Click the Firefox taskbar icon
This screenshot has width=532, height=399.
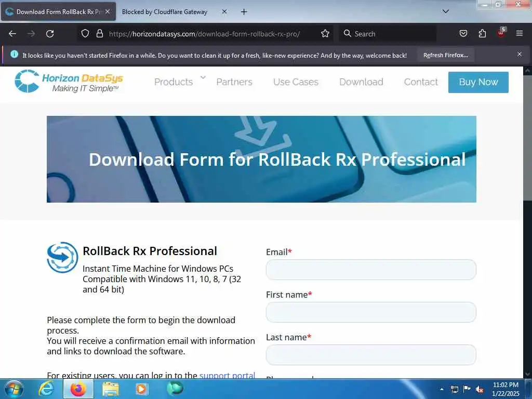coord(78,389)
